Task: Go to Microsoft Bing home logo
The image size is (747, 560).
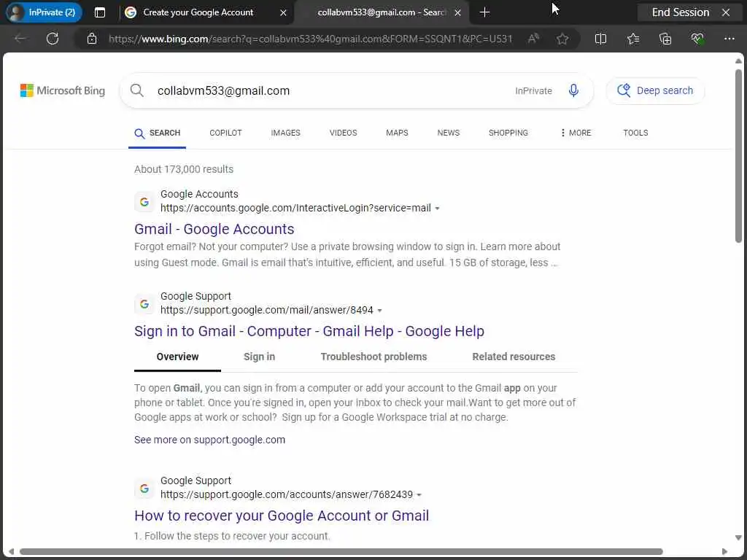Action: [x=63, y=90]
